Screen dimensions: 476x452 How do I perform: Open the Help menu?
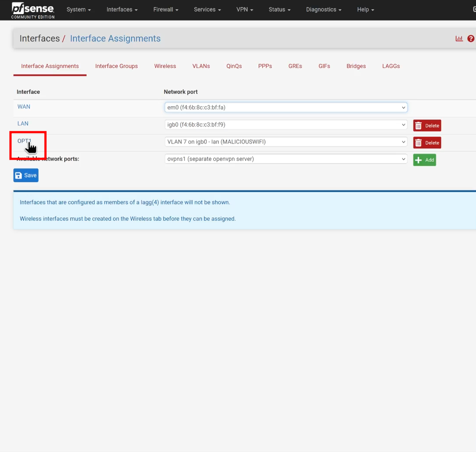click(x=365, y=10)
